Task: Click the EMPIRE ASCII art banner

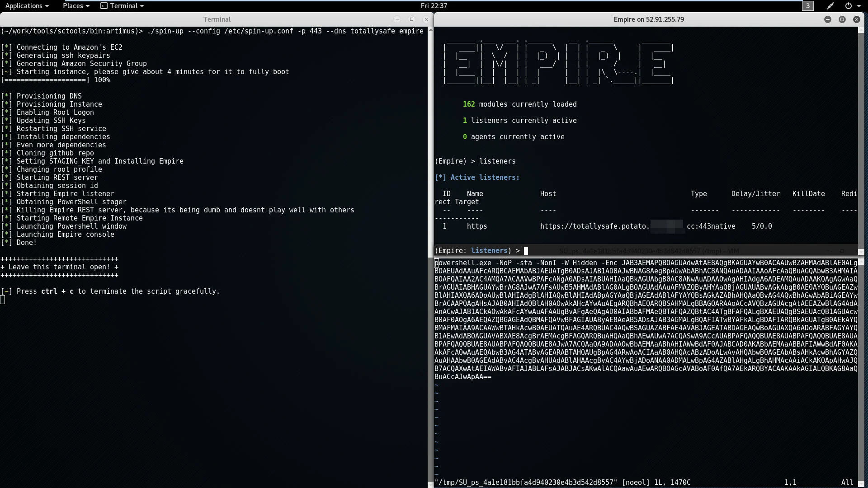Action: tap(559, 63)
